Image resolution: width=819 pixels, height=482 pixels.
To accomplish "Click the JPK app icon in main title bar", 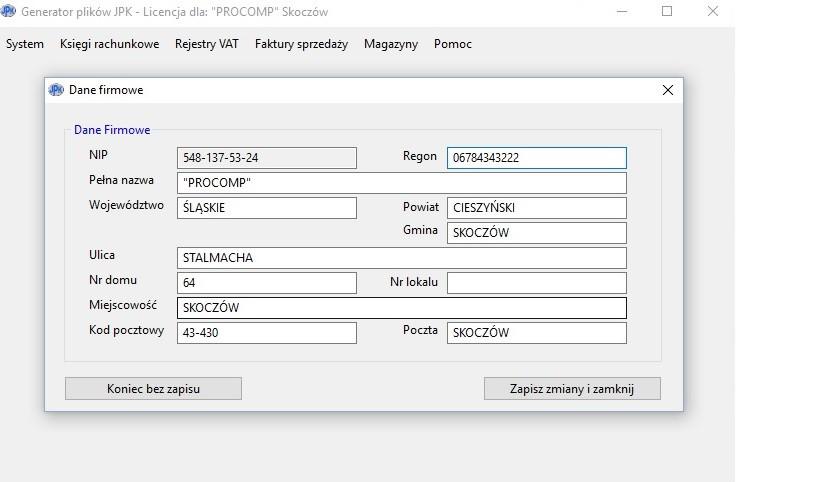I will tap(8, 11).
